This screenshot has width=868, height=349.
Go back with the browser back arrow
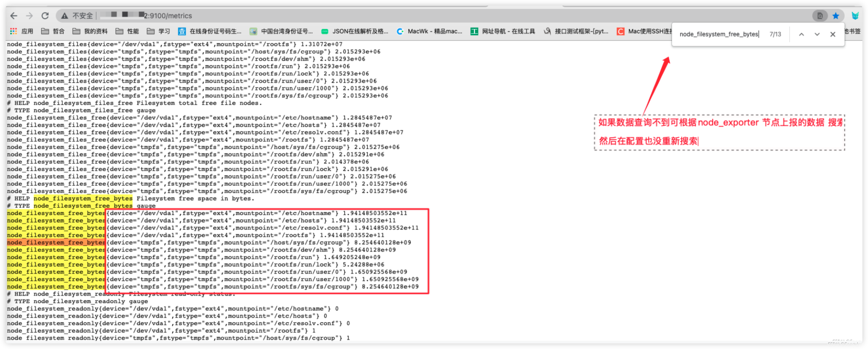pyautogui.click(x=14, y=15)
